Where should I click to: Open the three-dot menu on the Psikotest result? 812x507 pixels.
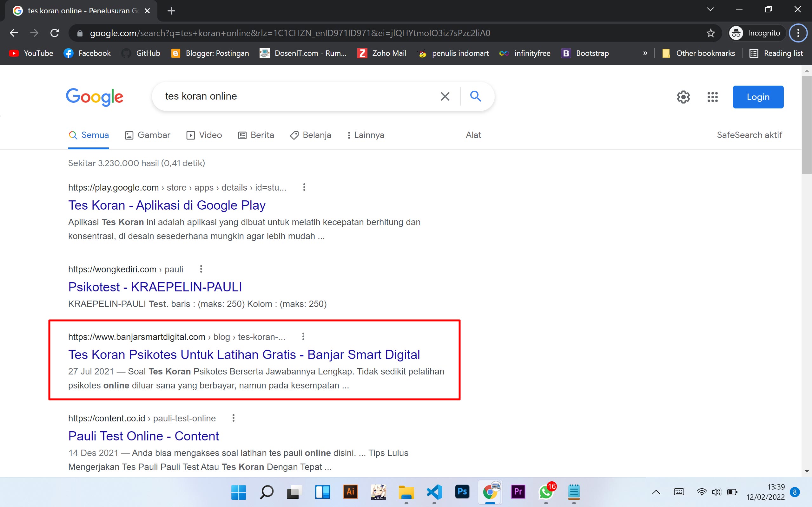click(x=201, y=269)
